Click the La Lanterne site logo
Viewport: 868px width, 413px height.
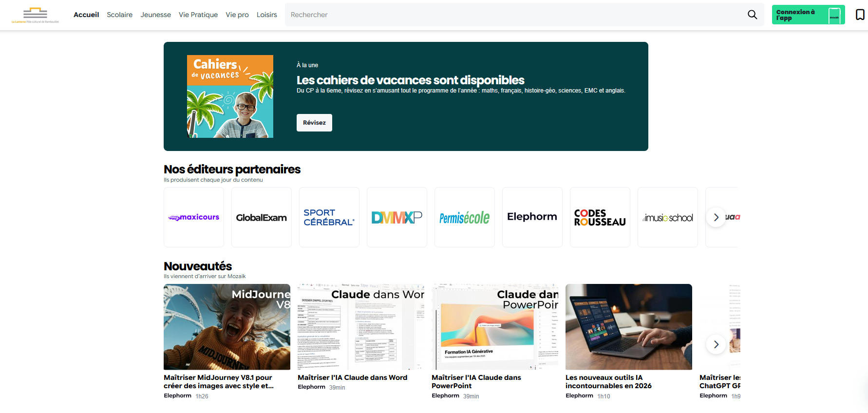click(35, 15)
